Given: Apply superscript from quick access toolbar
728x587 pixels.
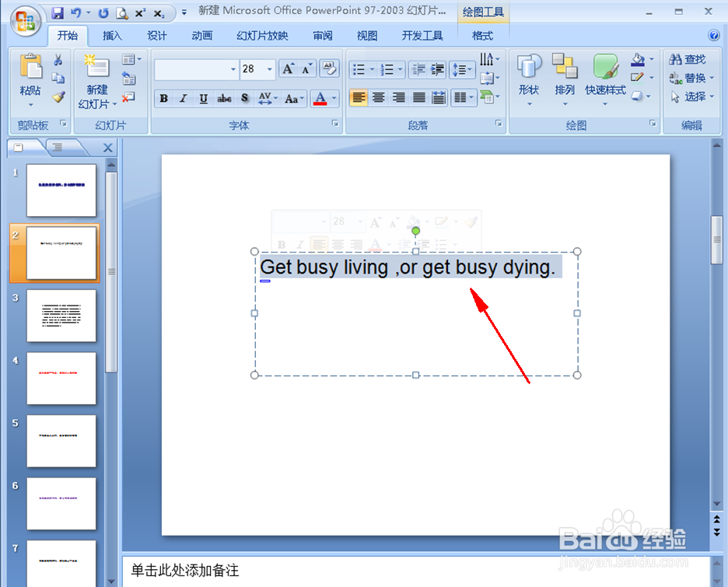Looking at the screenshot, I should (x=140, y=13).
